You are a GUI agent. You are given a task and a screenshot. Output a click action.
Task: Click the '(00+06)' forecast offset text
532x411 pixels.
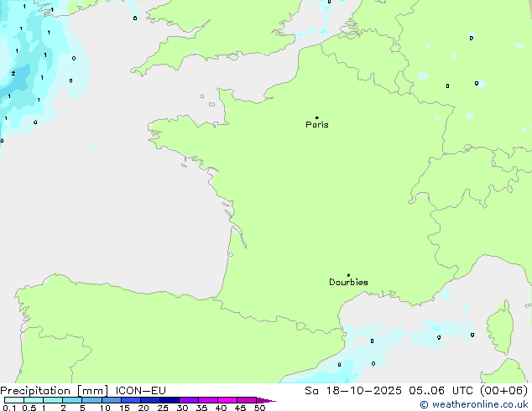pos(503,391)
